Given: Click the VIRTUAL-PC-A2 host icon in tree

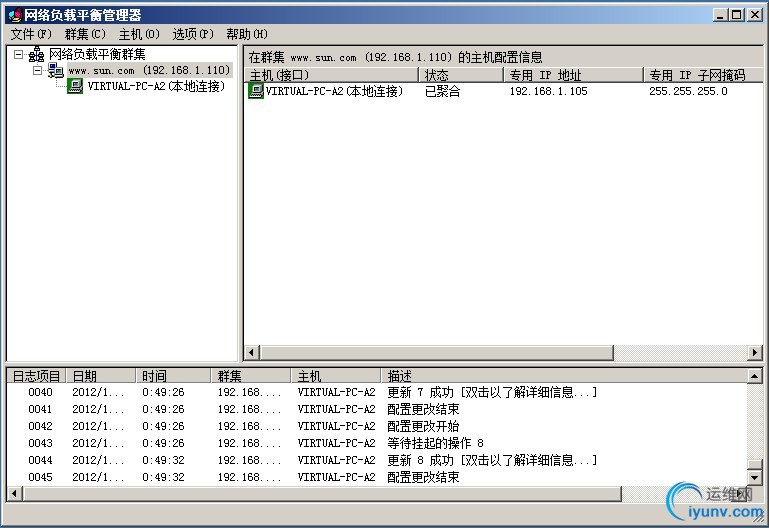Looking at the screenshot, I should [x=75, y=86].
